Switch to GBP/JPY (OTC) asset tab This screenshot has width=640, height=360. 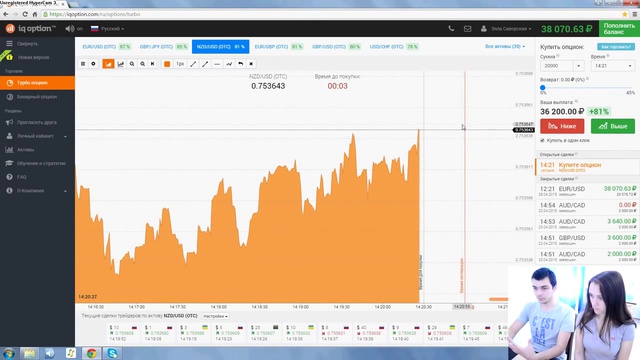pyautogui.click(x=163, y=47)
